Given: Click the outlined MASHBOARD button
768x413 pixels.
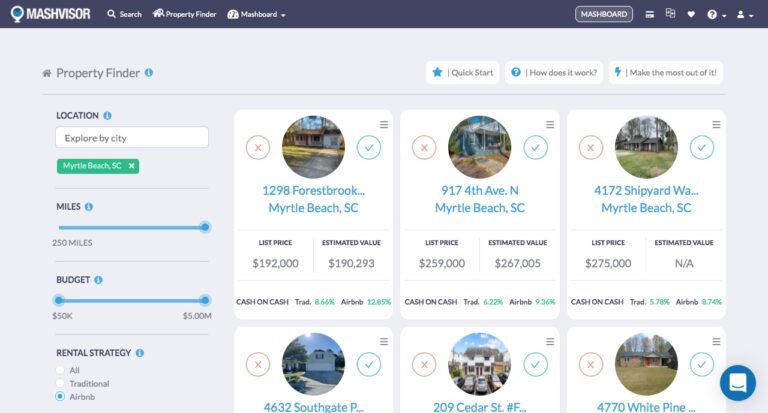Looking at the screenshot, I should pos(604,14).
